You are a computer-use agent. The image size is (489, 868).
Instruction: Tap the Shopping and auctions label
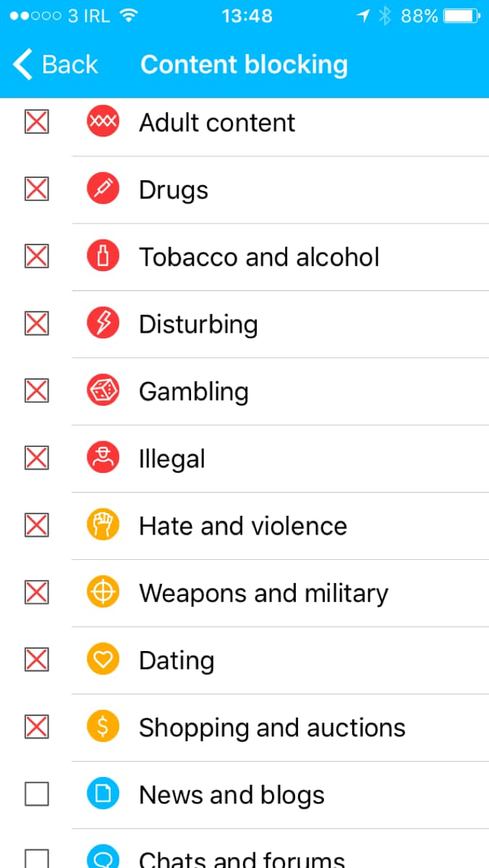point(272,728)
